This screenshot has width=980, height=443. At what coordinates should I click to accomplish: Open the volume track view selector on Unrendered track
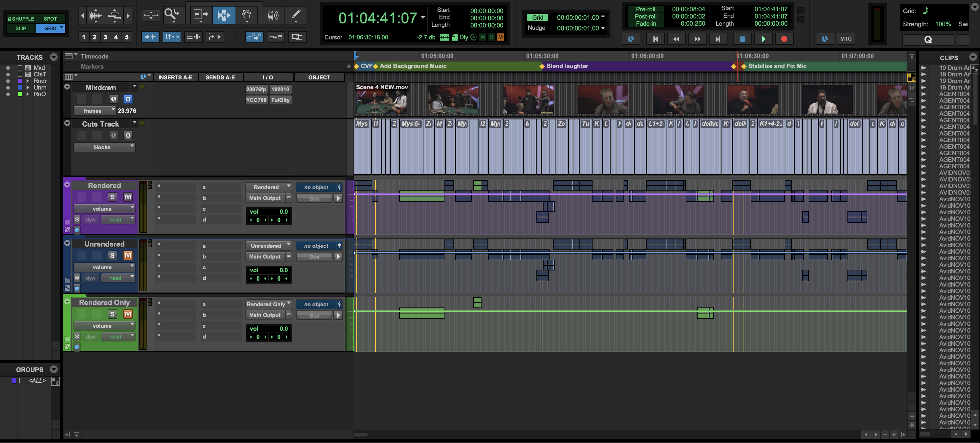[x=104, y=267]
